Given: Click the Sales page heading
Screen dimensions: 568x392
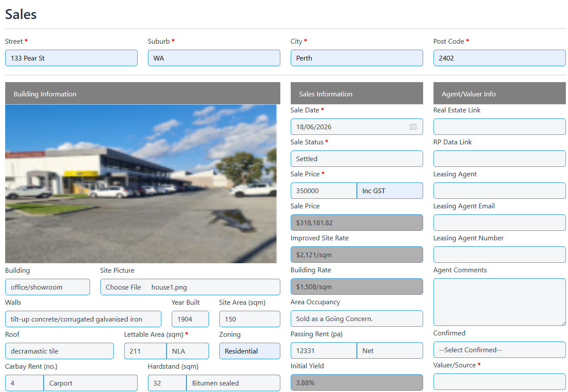Looking at the screenshot, I should coord(21,14).
